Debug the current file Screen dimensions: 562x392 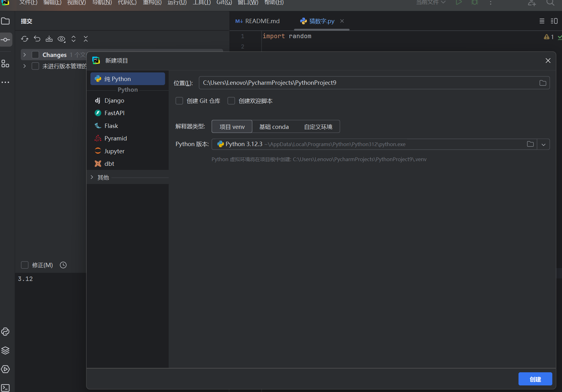[x=475, y=3]
